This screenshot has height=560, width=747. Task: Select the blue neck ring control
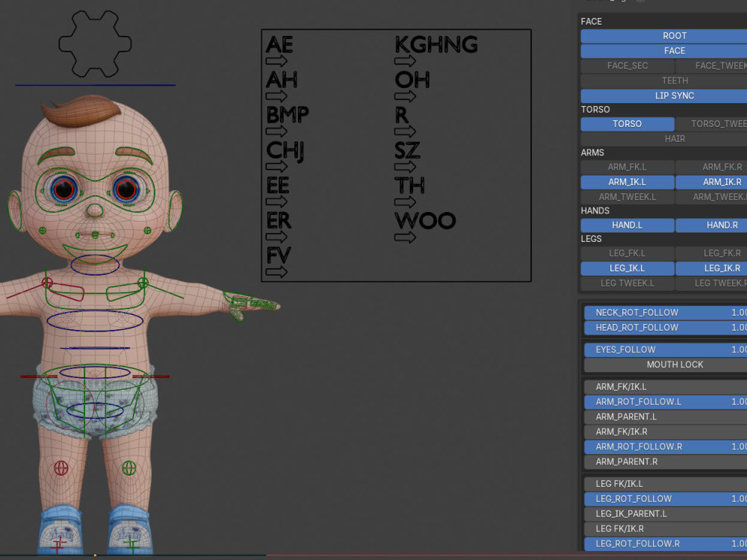pos(95,265)
